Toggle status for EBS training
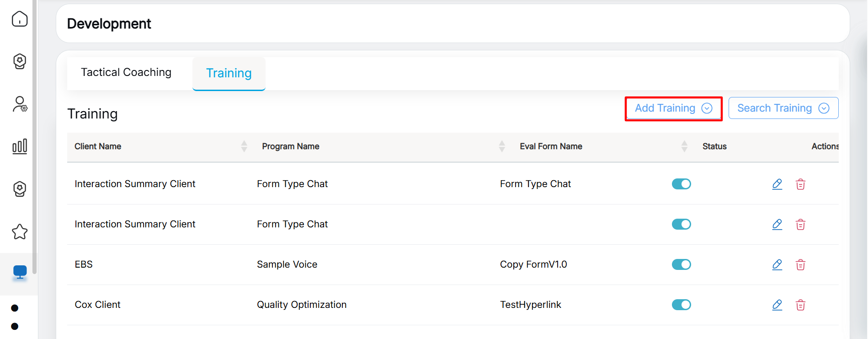Screen dimensions: 868x339 (681, 264)
